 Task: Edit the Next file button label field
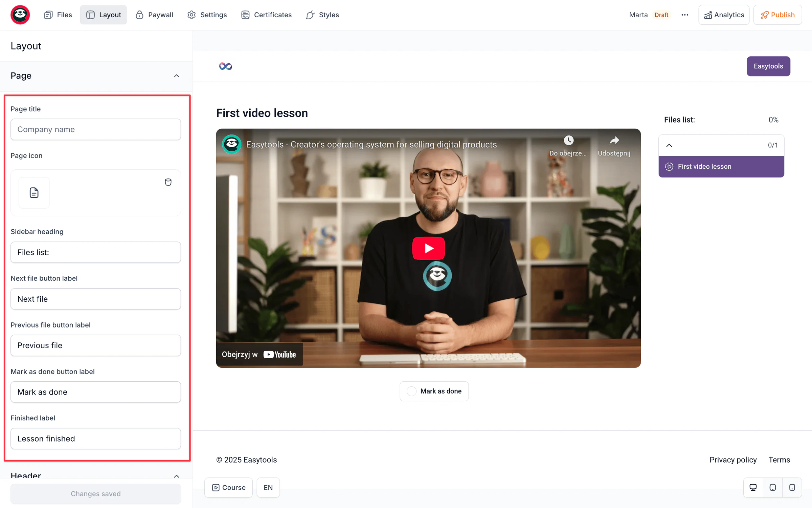coord(96,299)
